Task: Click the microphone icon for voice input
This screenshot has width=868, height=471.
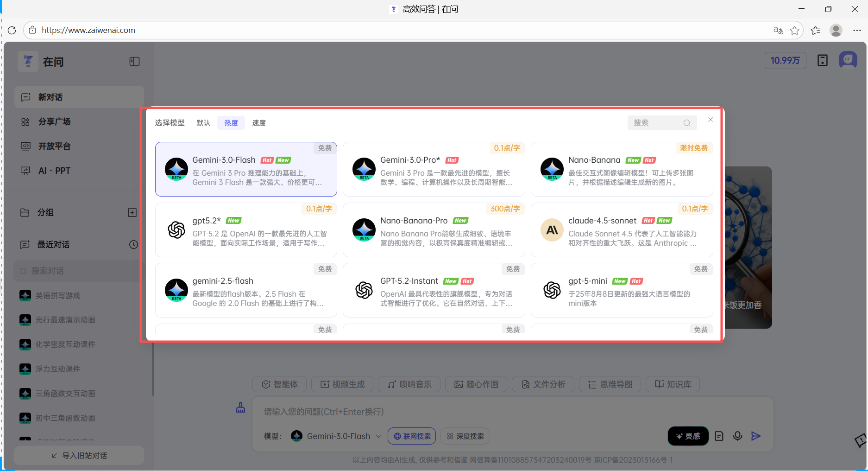Action: coord(737,436)
